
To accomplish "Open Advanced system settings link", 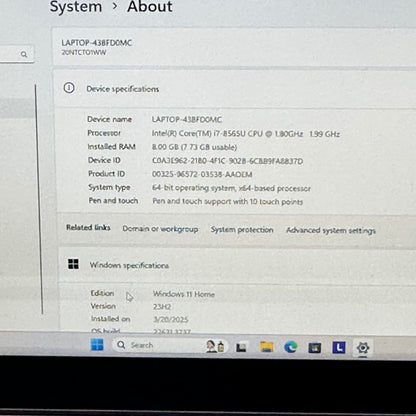I will click(331, 230).
